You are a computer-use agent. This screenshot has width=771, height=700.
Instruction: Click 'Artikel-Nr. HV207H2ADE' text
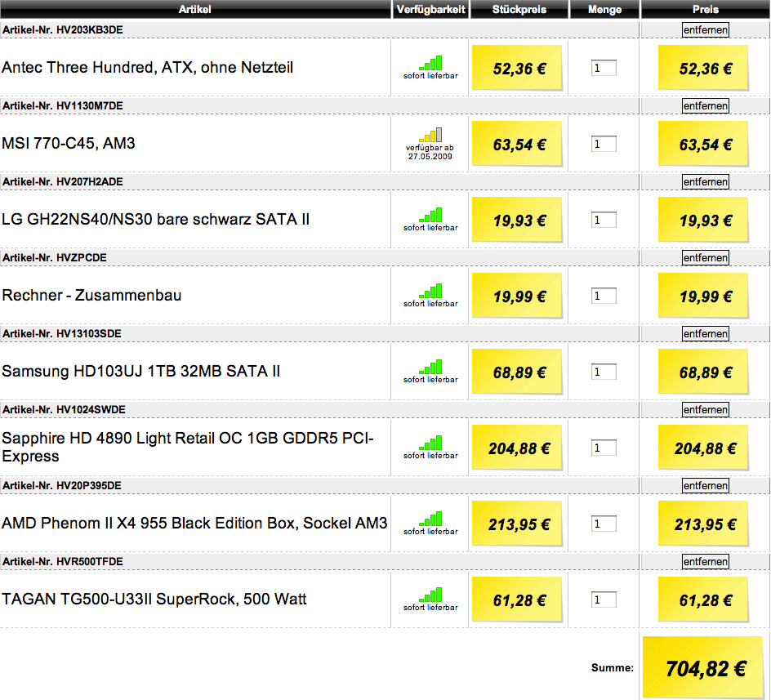[62, 181]
